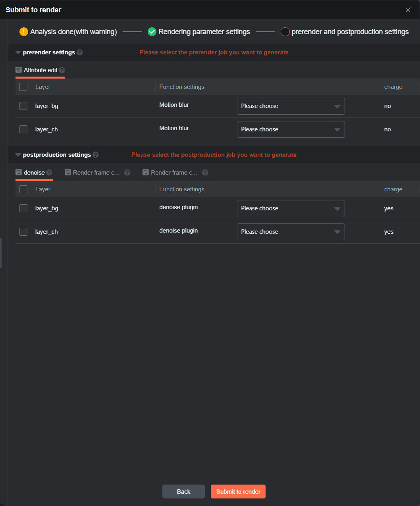Click help icon next to Attribute edit
420x506 pixels.
[x=62, y=70]
